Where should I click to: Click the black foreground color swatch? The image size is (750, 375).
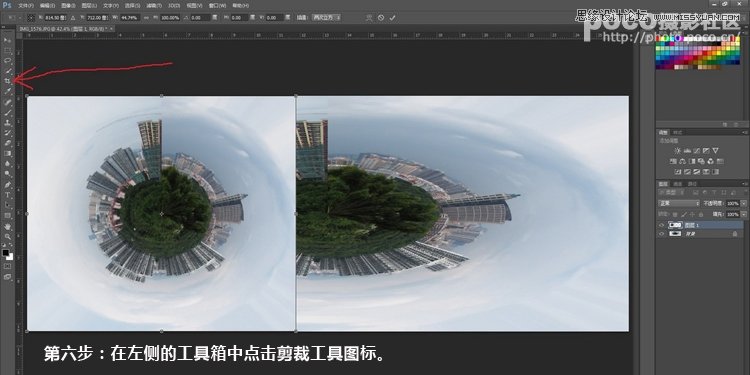coord(6,253)
